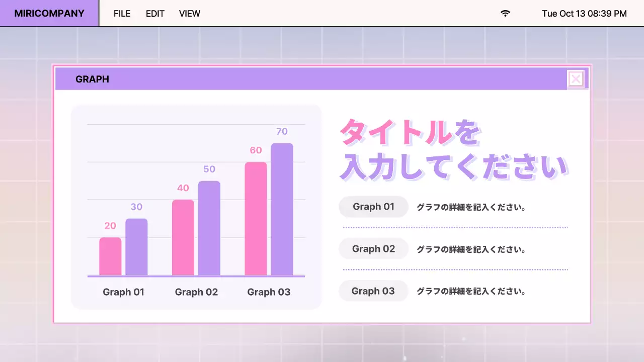644x362 pixels.
Task: Click the Japanese title heading text
Action: point(453,149)
